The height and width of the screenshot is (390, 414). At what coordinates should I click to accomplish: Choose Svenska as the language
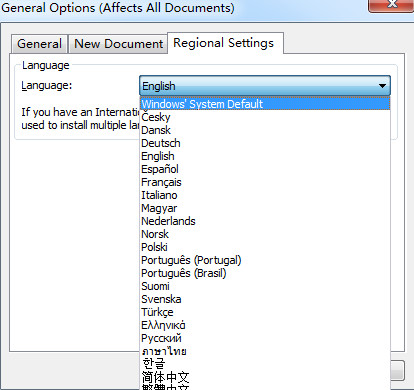point(265,299)
